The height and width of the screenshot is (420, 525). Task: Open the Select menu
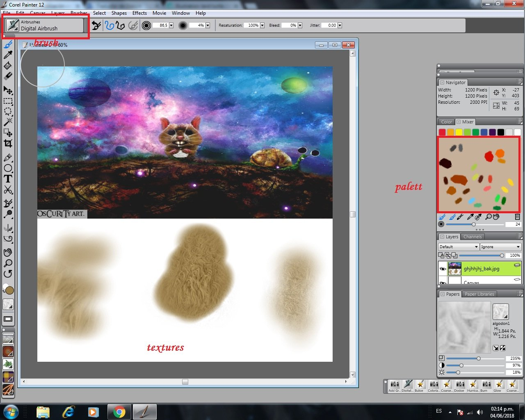99,13
